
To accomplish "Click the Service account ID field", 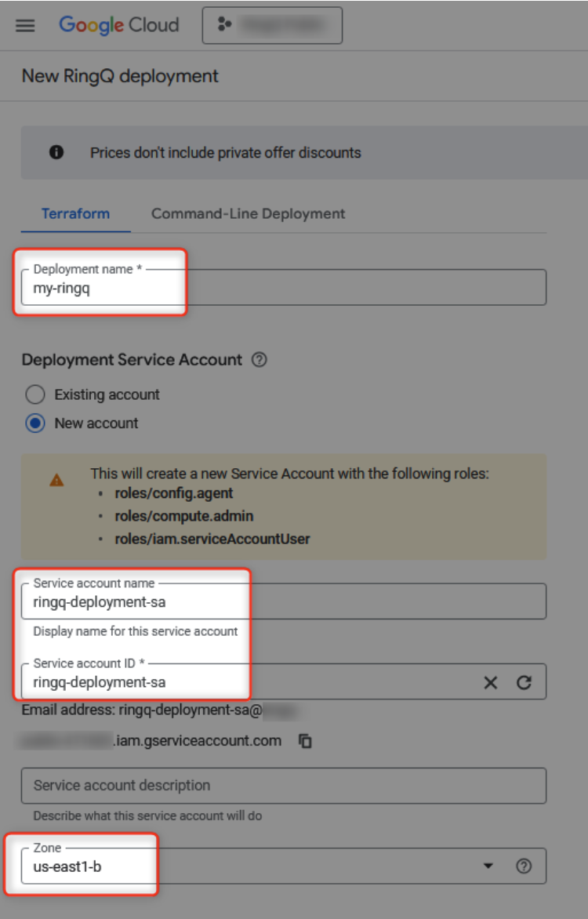I will [x=284, y=681].
